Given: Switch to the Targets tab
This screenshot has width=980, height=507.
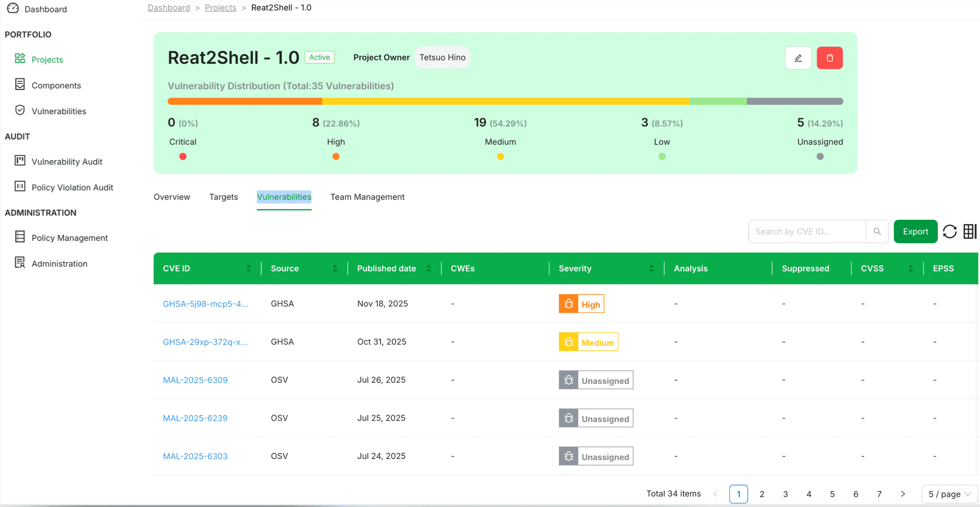Looking at the screenshot, I should click(223, 197).
